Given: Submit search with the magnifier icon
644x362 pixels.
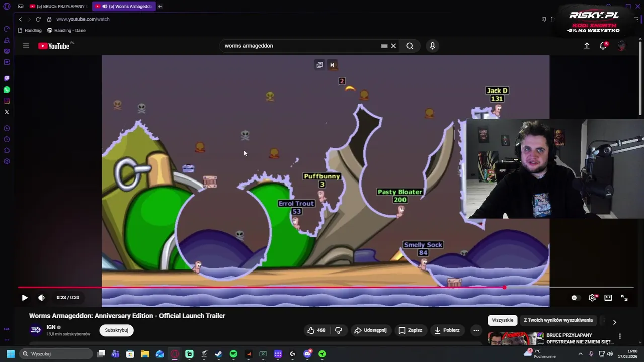Looking at the screenshot, I should [410, 46].
